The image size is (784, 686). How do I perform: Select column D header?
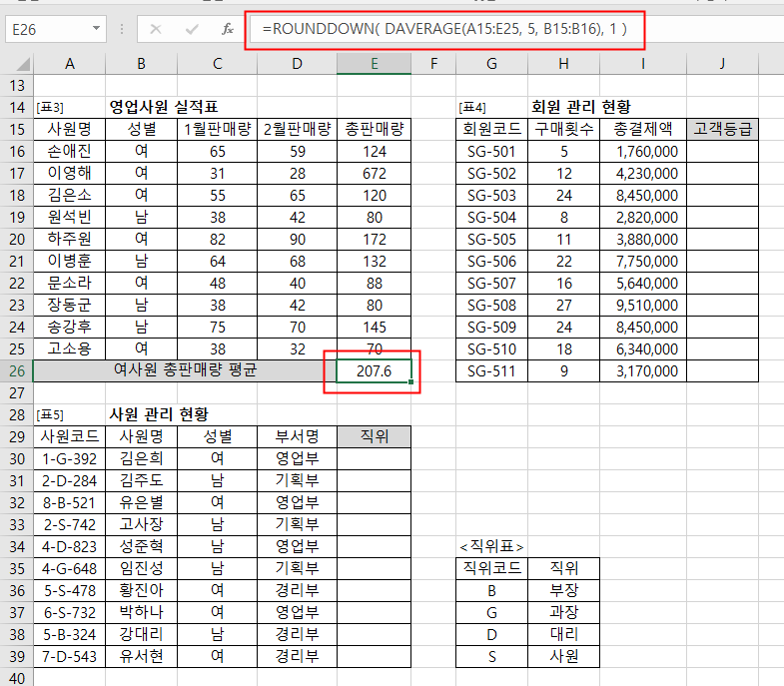297,64
